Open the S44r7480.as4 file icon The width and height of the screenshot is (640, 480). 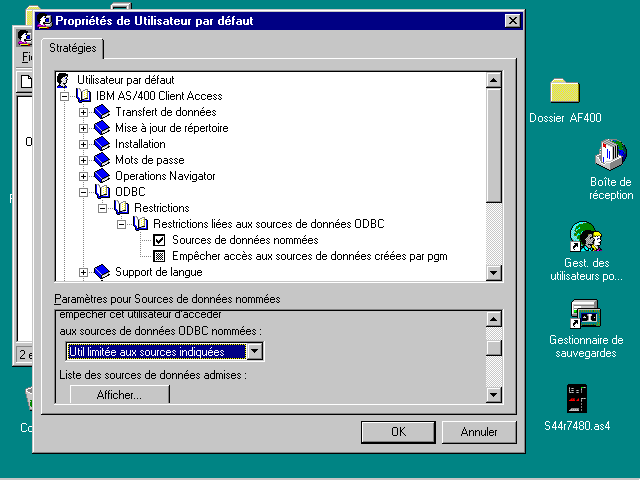(577, 397)
